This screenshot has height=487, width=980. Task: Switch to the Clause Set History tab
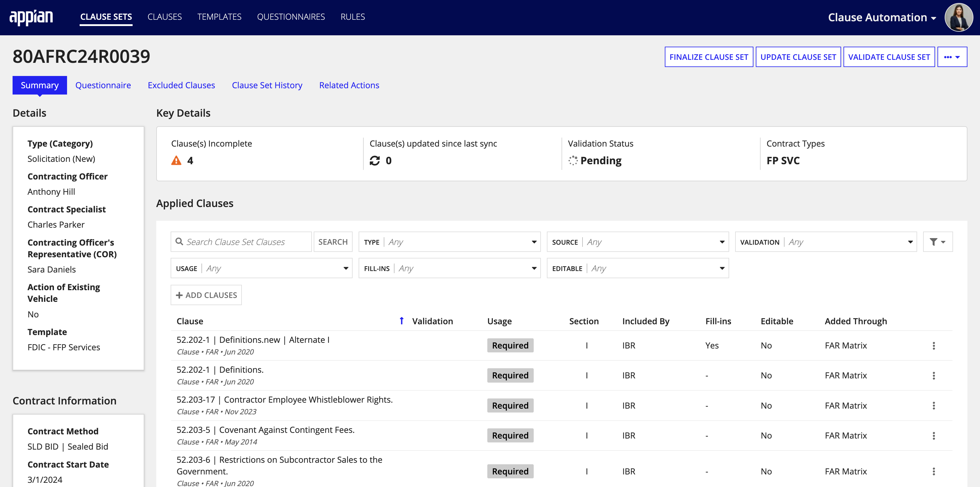pos(267,85)
